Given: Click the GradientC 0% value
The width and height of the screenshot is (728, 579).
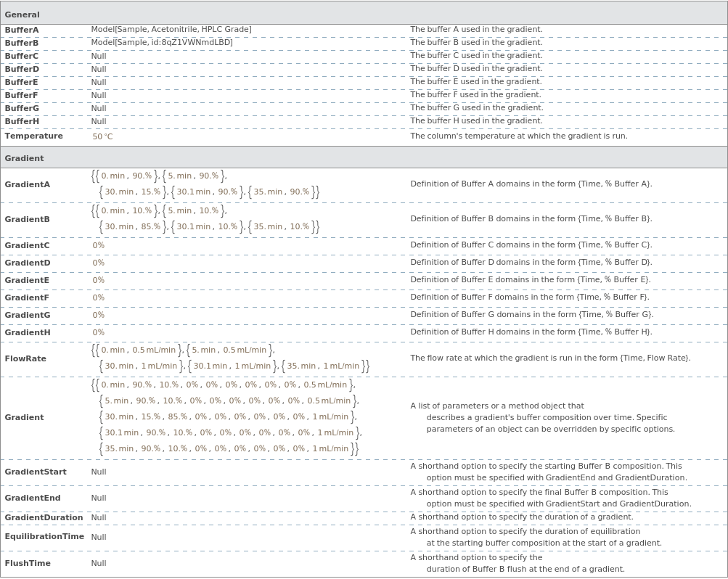Looking at the screenshot, I should point(98,246).
